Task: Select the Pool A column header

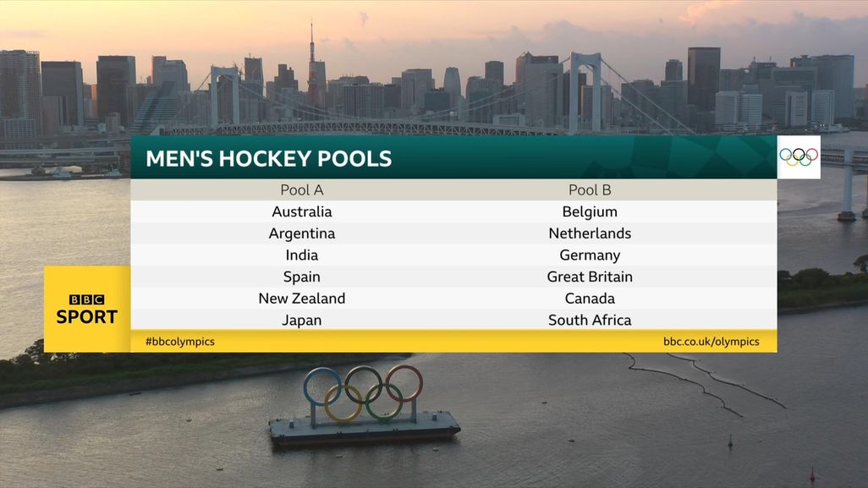Action: pyautogui.click(x=302, y=190)
